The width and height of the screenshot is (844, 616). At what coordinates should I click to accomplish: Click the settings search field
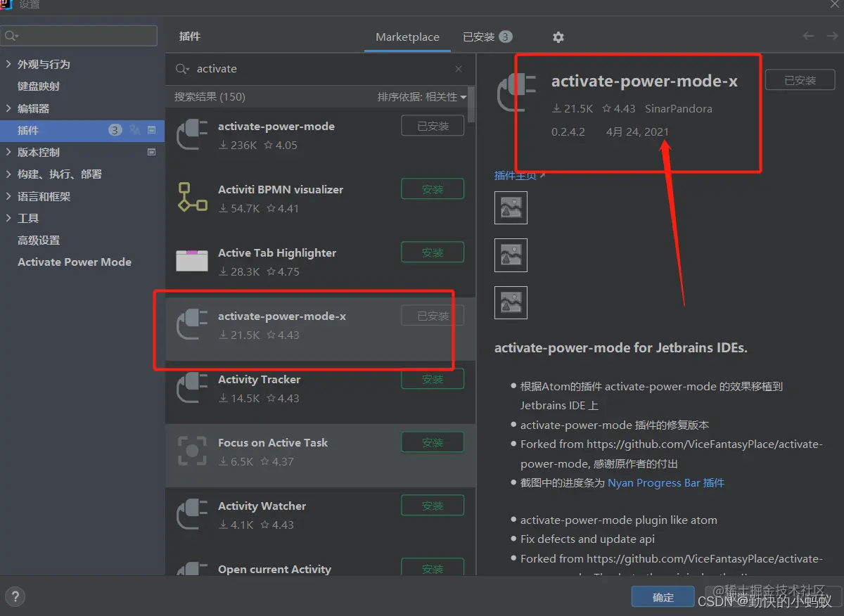[x=79, y=36]
